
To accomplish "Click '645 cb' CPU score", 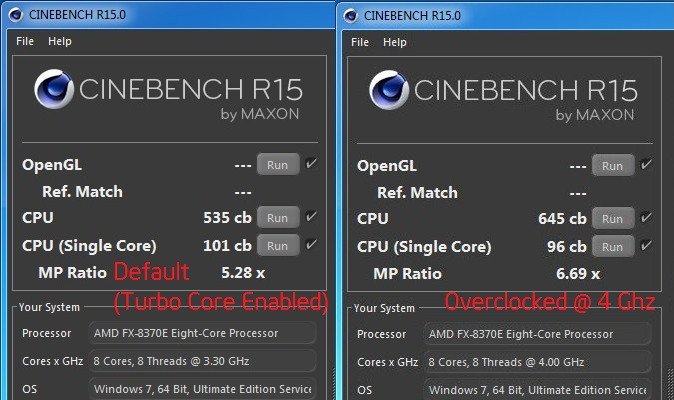I will pyautogui.click(x=562, y=218).
